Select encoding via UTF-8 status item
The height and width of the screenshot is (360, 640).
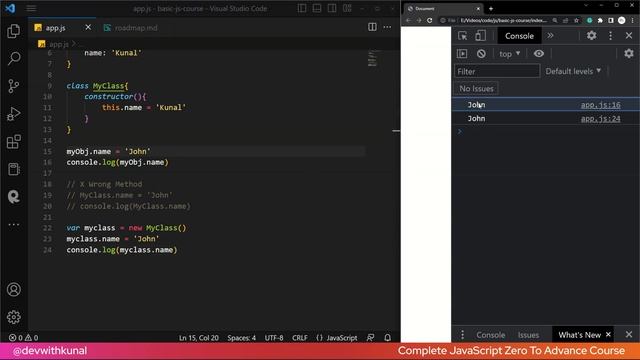[x=274, y=338]
